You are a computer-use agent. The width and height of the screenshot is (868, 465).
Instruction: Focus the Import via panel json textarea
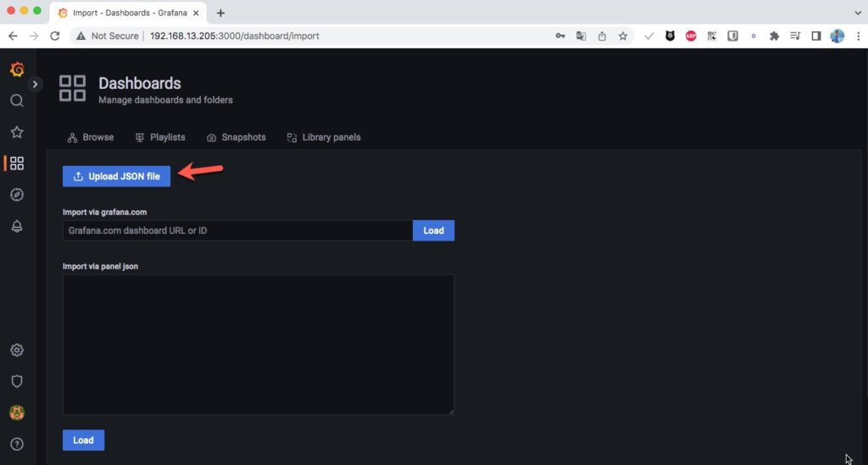point(259,345)
